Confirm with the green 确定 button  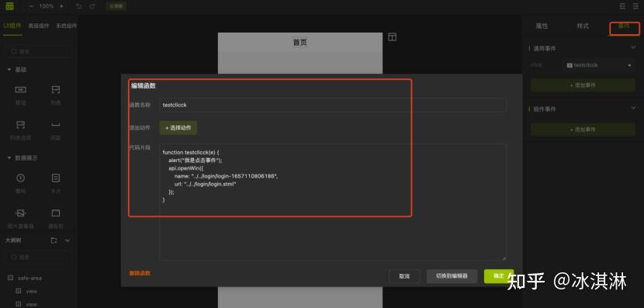[x=499, y=276]
